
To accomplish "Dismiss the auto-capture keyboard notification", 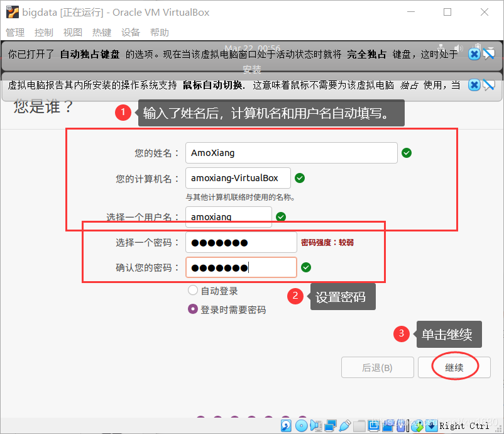I will pyautogui.click(x=474, y=54).
